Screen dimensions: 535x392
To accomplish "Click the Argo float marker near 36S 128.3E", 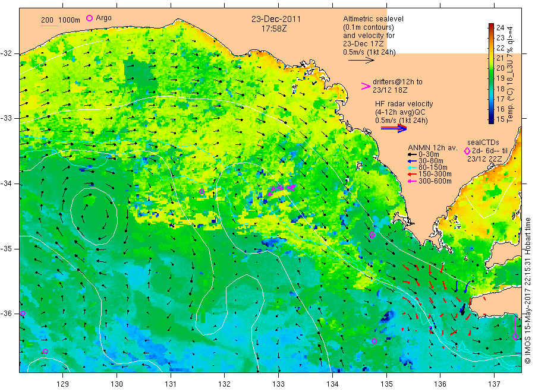I will [23, 313].
